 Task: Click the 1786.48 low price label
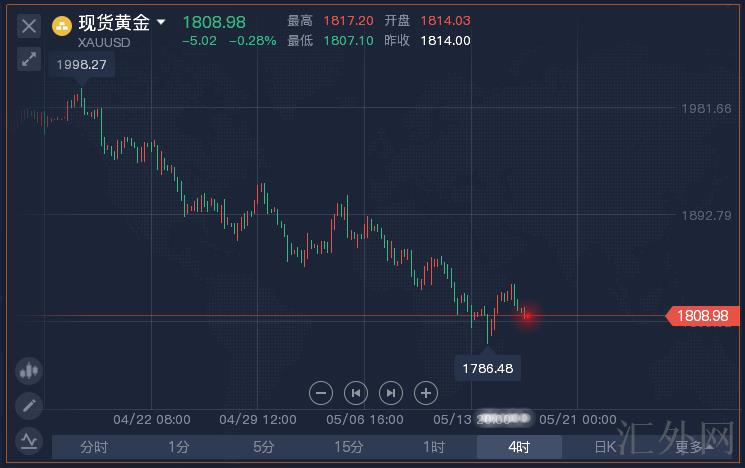(488, 369)
